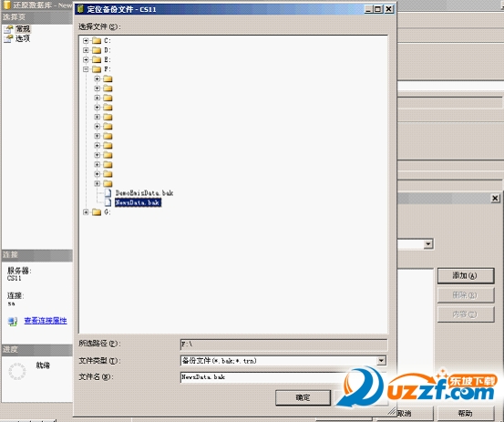The height and width of the screenshot is (422, 504).
Task: Select the DemoBeizData.bak file
Action: point(144,193)
